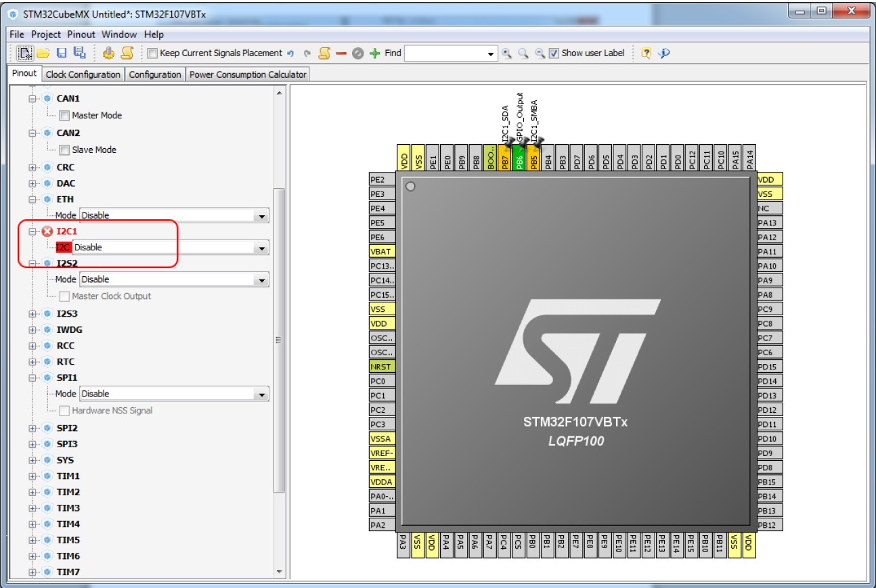Click the scroll icon beside the orange hand
Image resolution: width=876 pixels, height=588 pixels.
click(127, 53)
